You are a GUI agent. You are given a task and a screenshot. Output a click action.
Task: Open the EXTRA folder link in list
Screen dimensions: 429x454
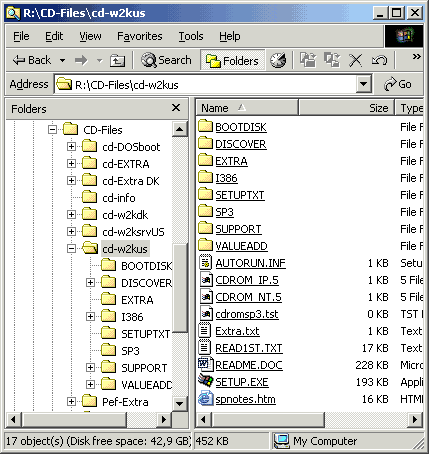click(x=231, y=161)
